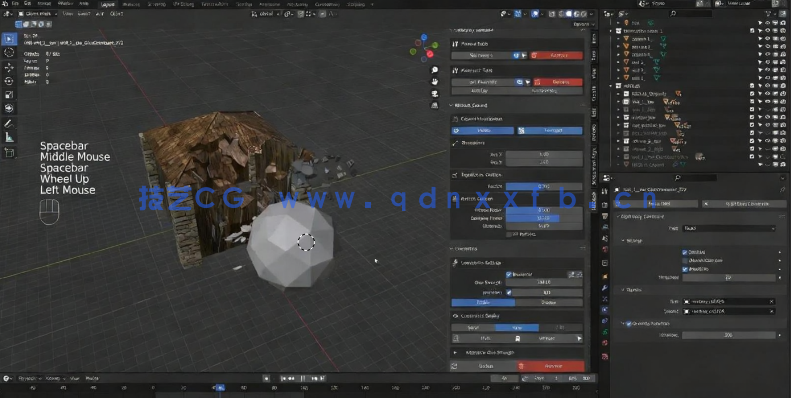
Task: Select the 3D Cursor tool
Action: click(9, 52)
